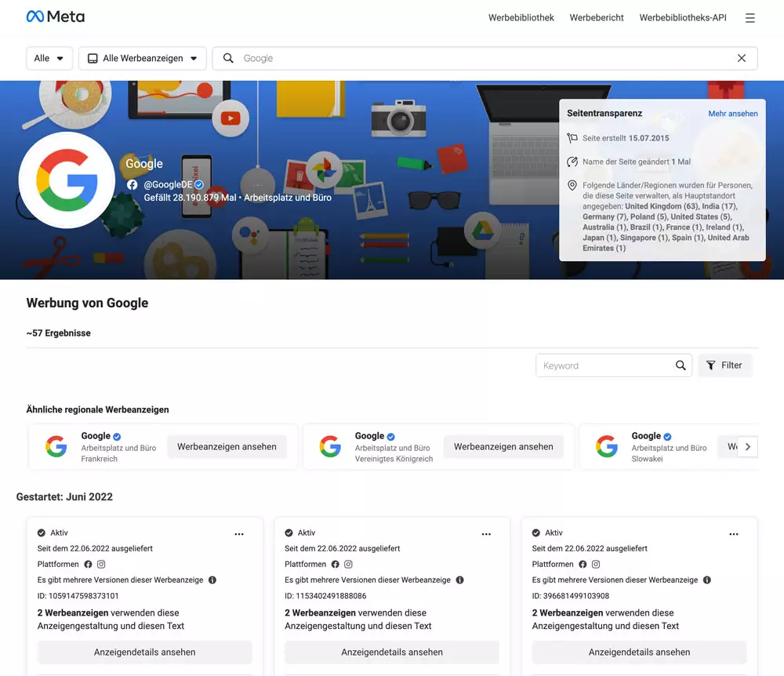The height and width of the screenshot is (676, 784).
Task: Click the Google name in Slowakei card
Action: tap(646, 436)
